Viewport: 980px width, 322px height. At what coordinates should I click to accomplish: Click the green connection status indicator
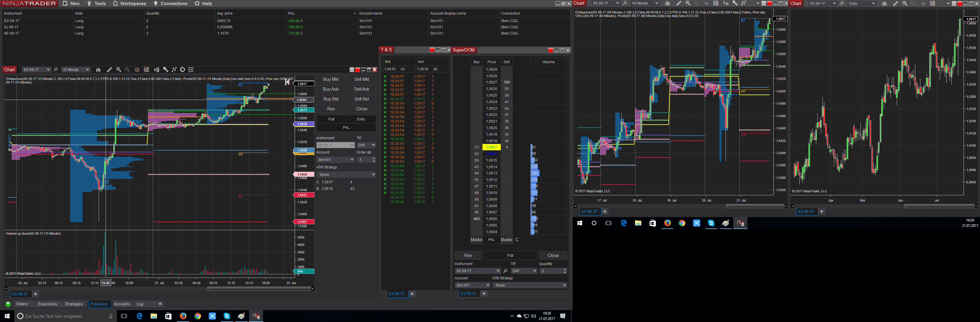coord(8,304)
